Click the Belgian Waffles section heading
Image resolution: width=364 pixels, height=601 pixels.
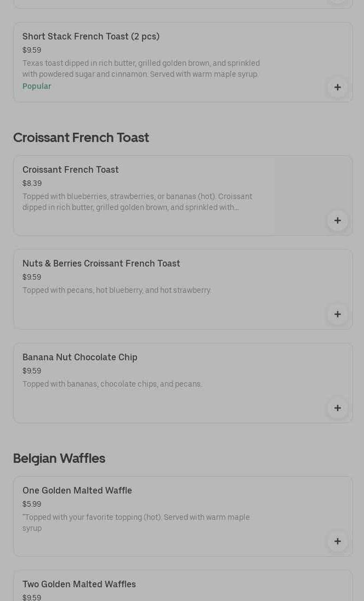tap(59, 458)
